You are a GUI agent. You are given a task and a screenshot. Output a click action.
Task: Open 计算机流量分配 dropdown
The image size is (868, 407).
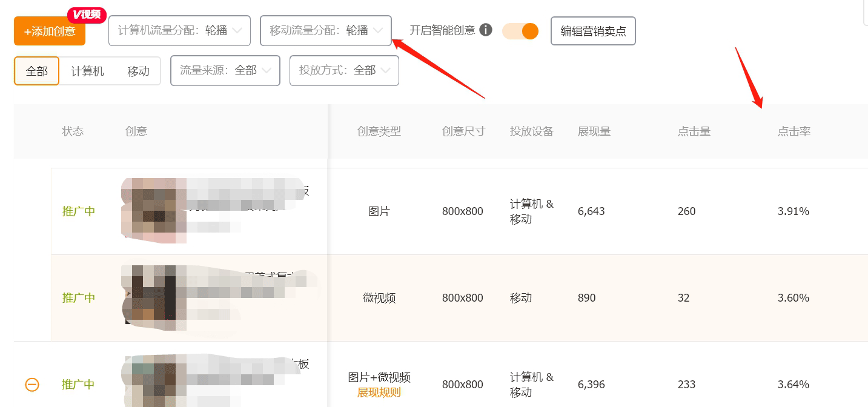click(x=179, y=31)
